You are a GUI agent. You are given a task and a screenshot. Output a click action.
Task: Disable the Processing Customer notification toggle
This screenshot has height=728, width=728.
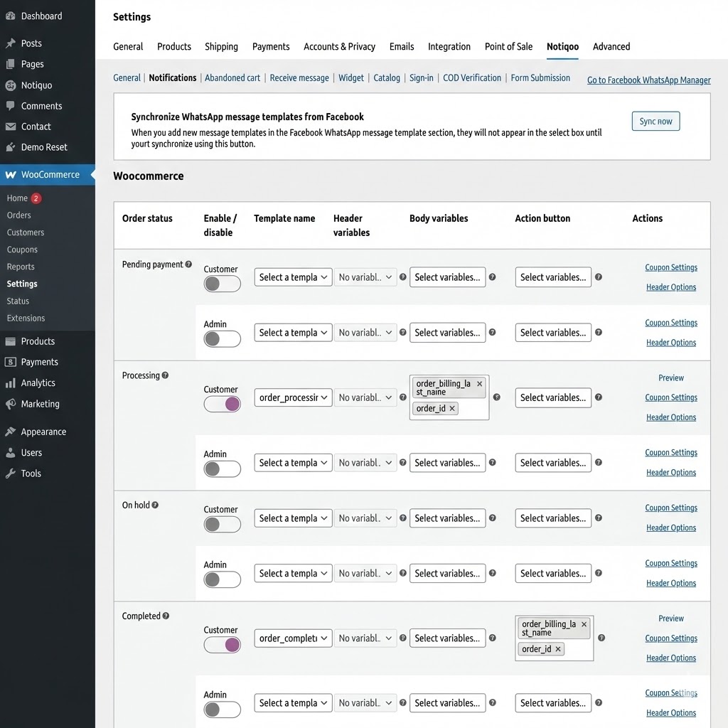pos(222,404)
